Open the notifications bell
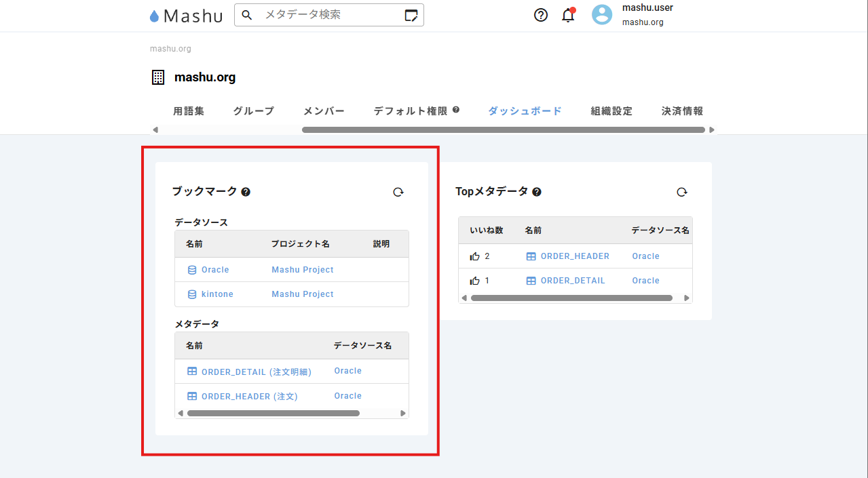868x478 pixels. point(568,15)
